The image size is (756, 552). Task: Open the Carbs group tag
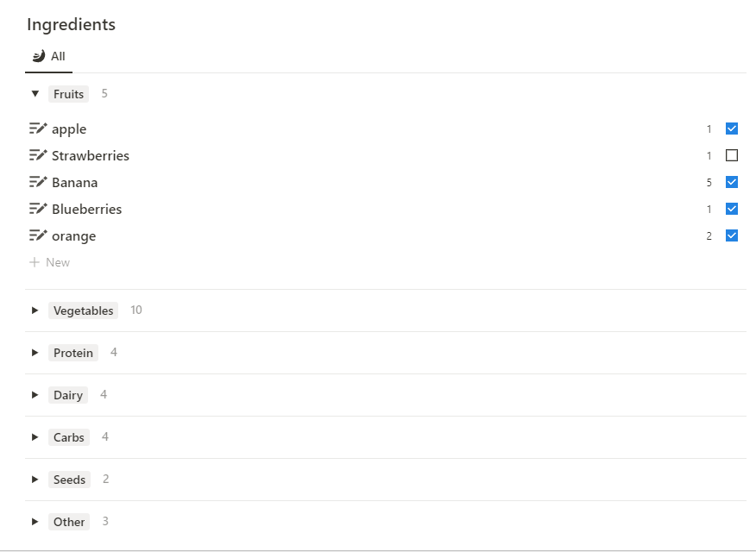click(69, 437)
